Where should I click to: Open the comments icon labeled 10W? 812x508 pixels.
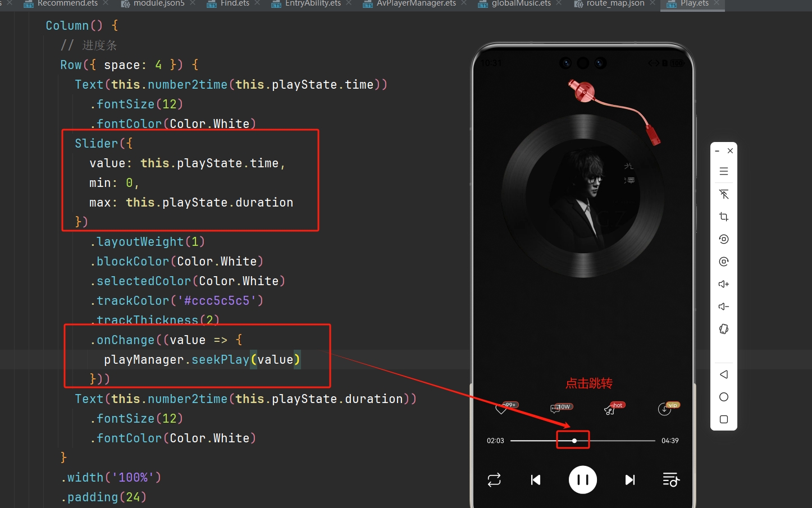click(556, 409)
